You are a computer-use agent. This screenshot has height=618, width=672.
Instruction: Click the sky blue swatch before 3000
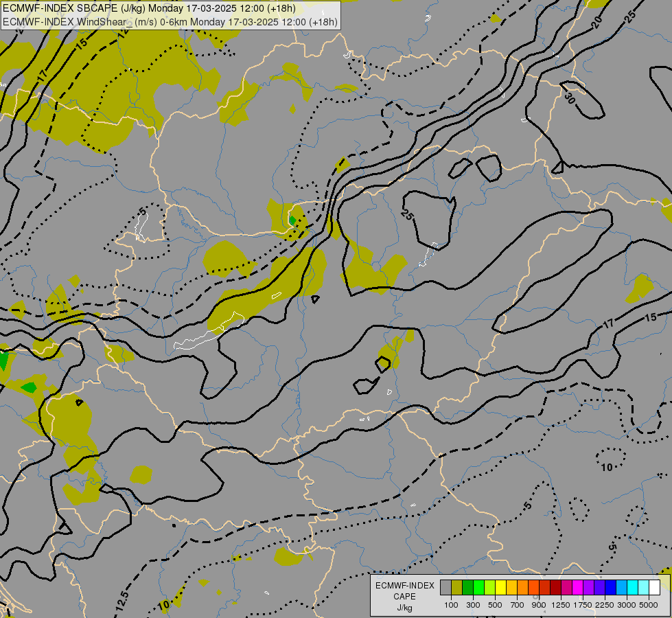tap(621, 588)
